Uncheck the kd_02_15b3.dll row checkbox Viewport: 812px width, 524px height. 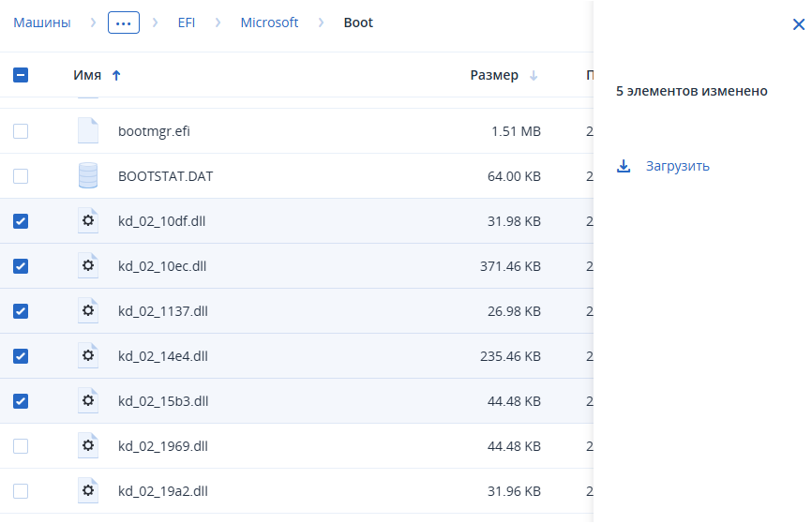(21, 401)
